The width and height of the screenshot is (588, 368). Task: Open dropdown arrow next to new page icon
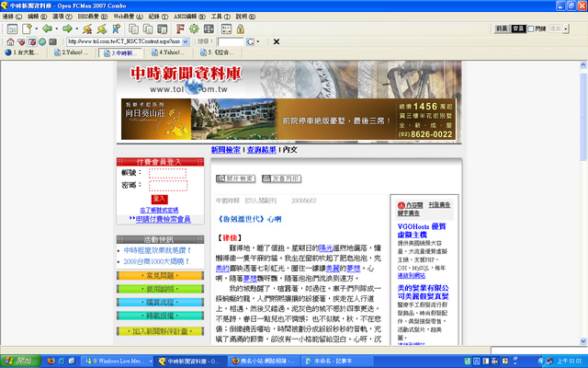tap(37, 29)
